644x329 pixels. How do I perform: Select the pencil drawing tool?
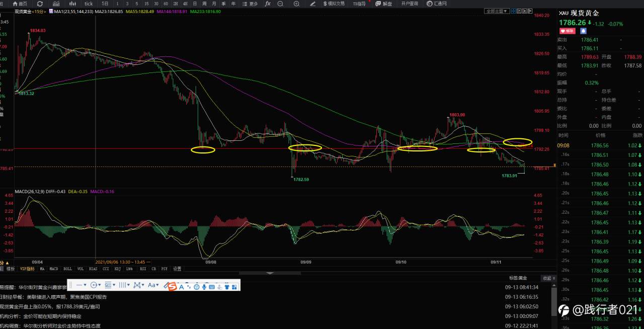313,4
